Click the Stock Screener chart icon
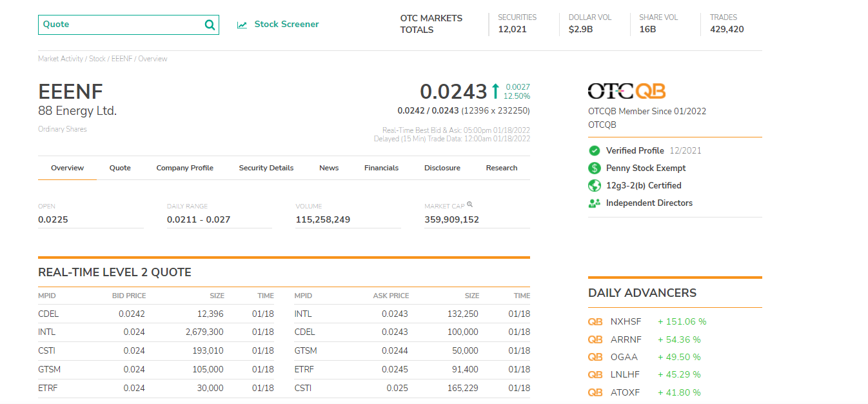Viewport: 868px width, 404px height. pos(242,25)
